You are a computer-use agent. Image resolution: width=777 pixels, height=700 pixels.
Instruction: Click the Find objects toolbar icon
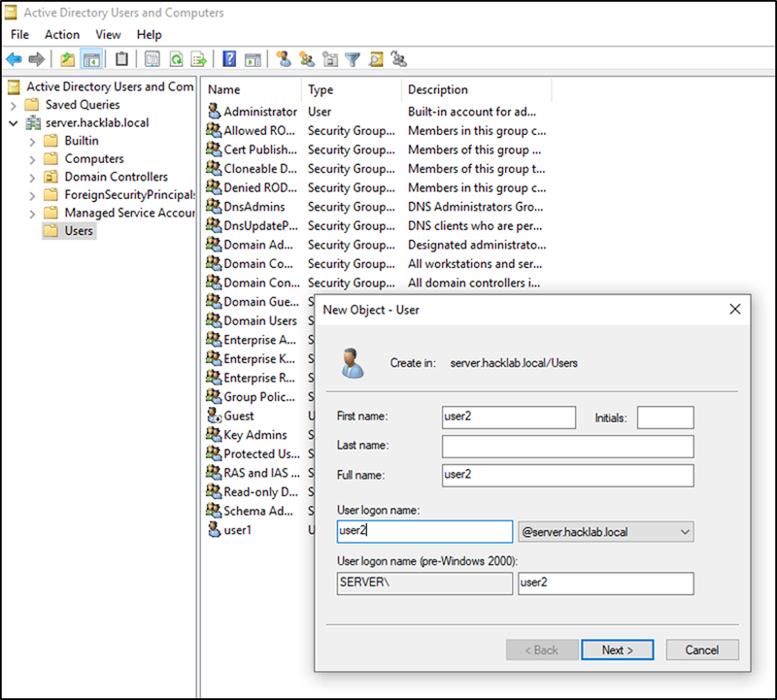(x=376, y=59)
